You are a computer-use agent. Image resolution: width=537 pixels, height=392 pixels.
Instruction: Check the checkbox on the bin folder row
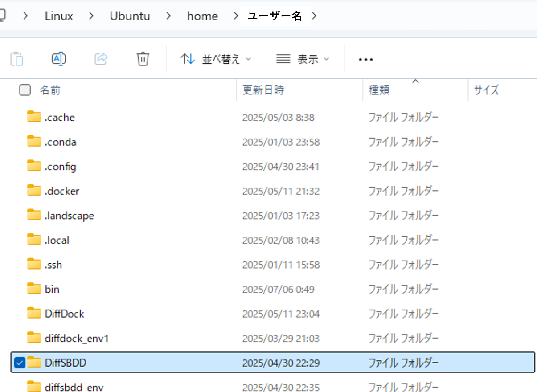19,289
